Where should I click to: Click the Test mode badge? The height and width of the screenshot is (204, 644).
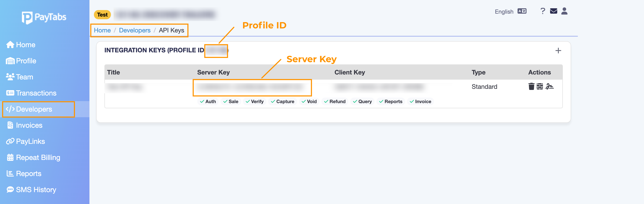click(102, 15)
